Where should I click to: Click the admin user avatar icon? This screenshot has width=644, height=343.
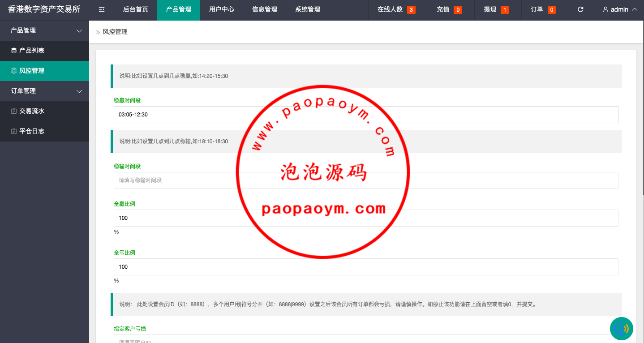pos(605,9)
